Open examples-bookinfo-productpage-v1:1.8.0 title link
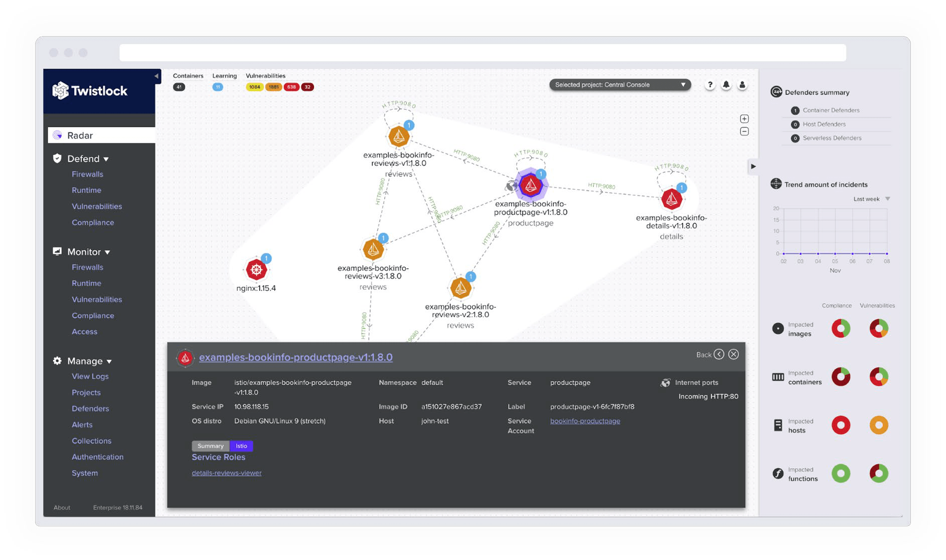 295,357
